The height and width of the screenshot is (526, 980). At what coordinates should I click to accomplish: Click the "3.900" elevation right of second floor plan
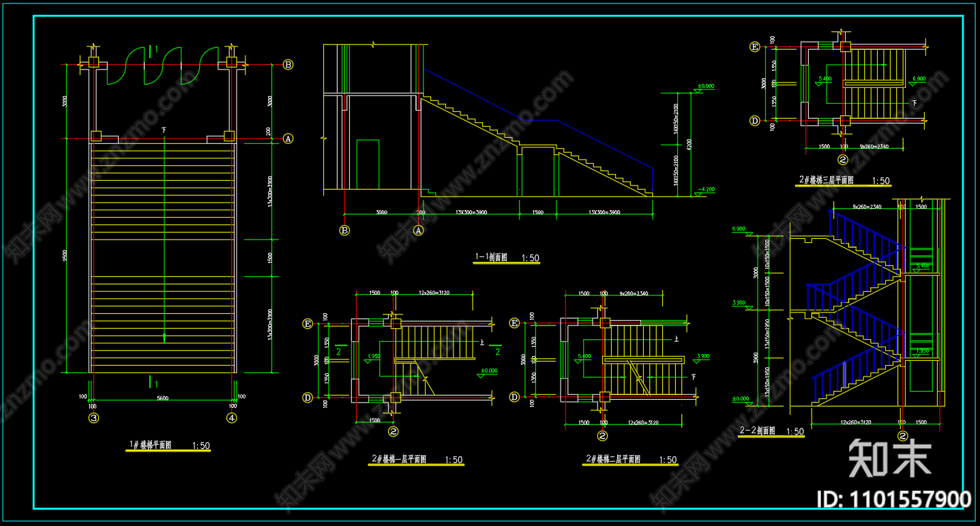(x=702, y=356)
